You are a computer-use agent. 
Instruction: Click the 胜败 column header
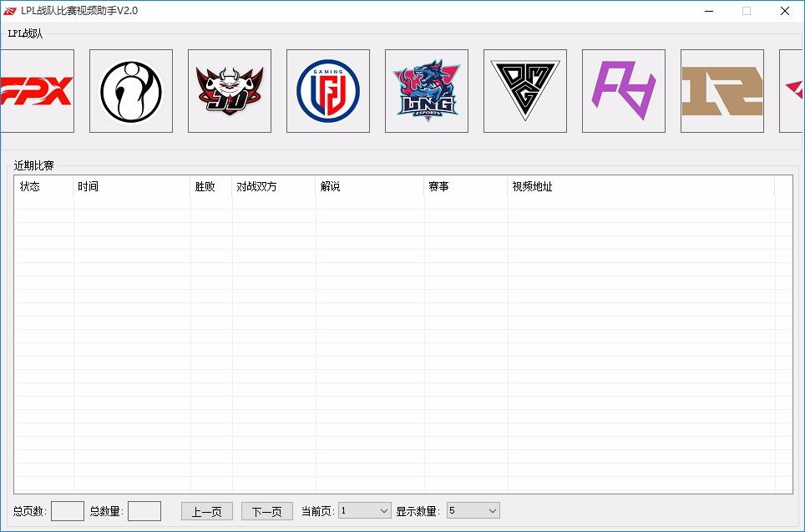(211, 186)
